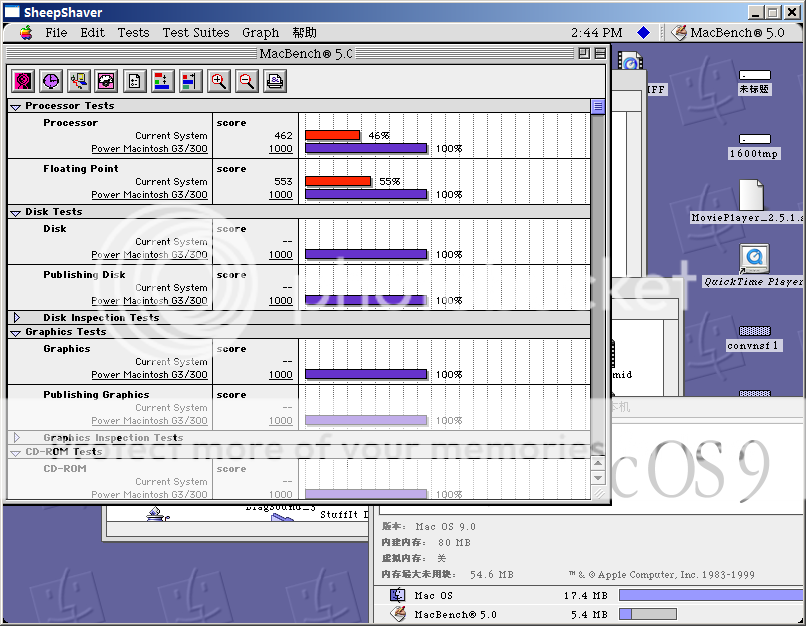Click the checklist document toolbar icon

[134, 81]
